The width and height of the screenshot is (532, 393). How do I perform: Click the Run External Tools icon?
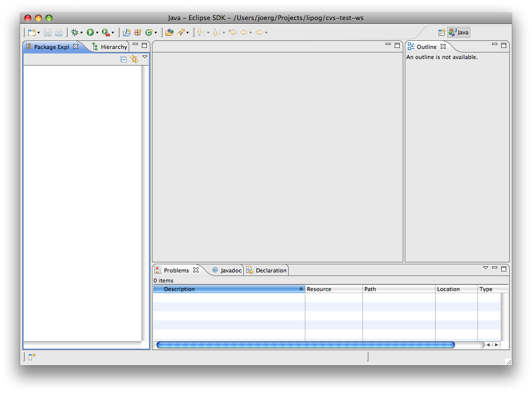point(105,32)
